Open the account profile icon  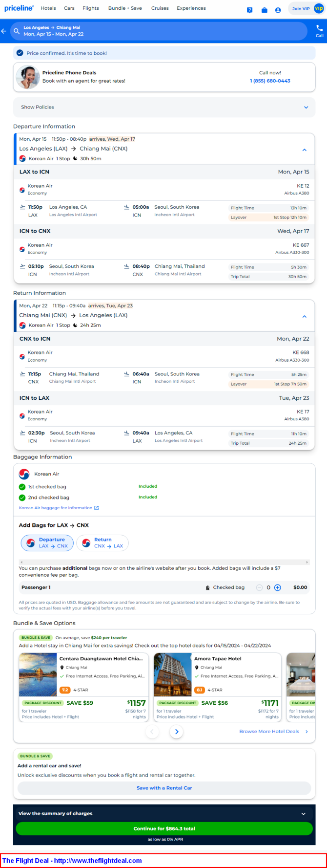click(x=278, y=10)
